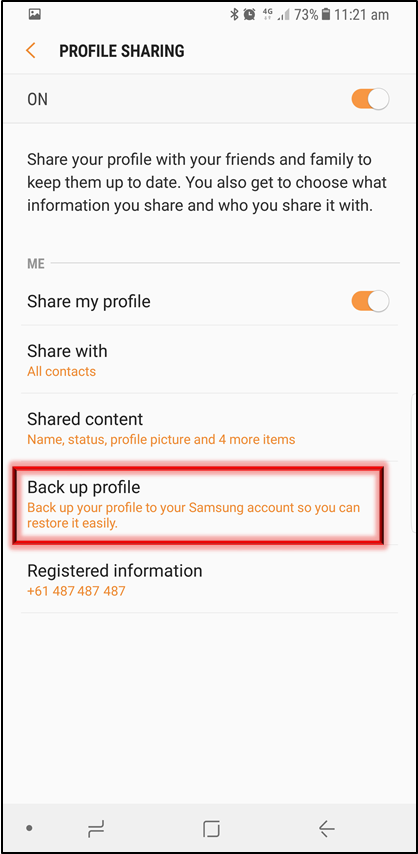Turn off the main ON toggle
This screenshot has width=418, height=854.
click(370, 99)
